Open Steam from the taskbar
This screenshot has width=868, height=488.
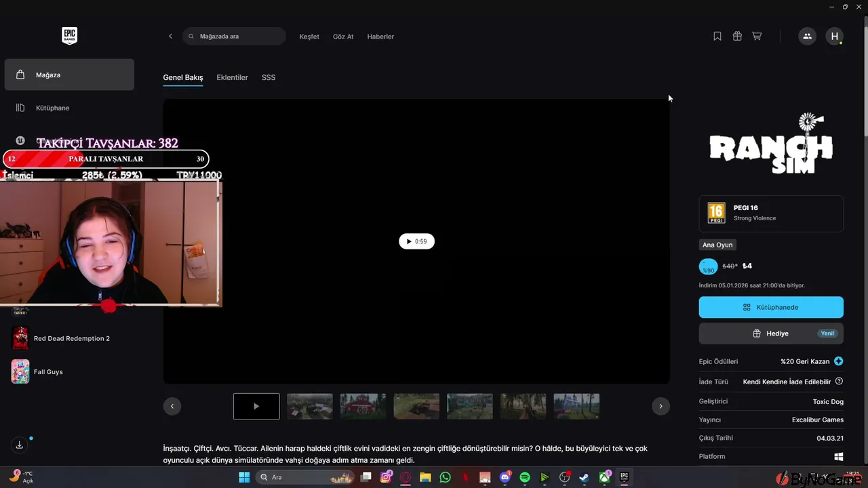click(x=584, y=477)
